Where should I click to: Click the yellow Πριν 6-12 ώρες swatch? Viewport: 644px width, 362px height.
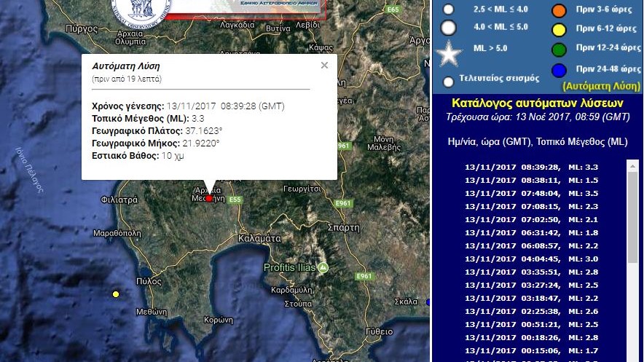point(559,30)
